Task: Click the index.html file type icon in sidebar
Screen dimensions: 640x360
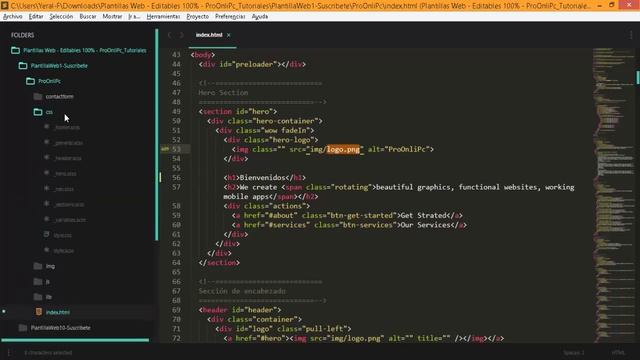Action: 39,312
